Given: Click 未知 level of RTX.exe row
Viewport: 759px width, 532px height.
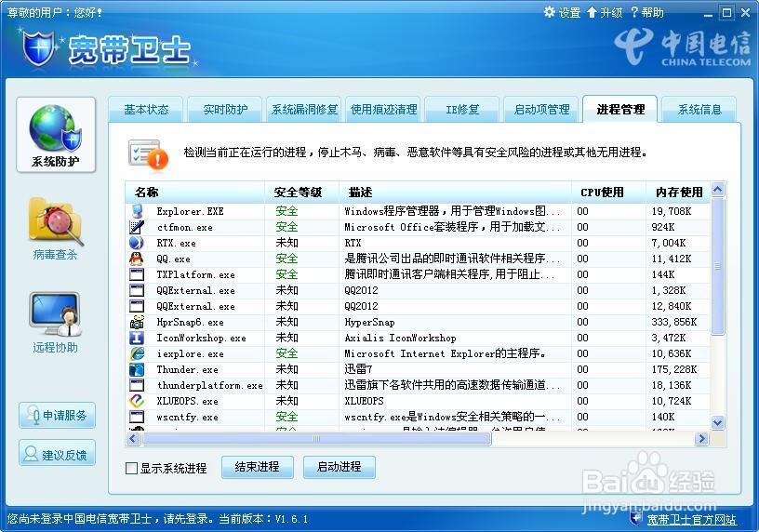Looking at the screenshot, I should click(287, 243).
